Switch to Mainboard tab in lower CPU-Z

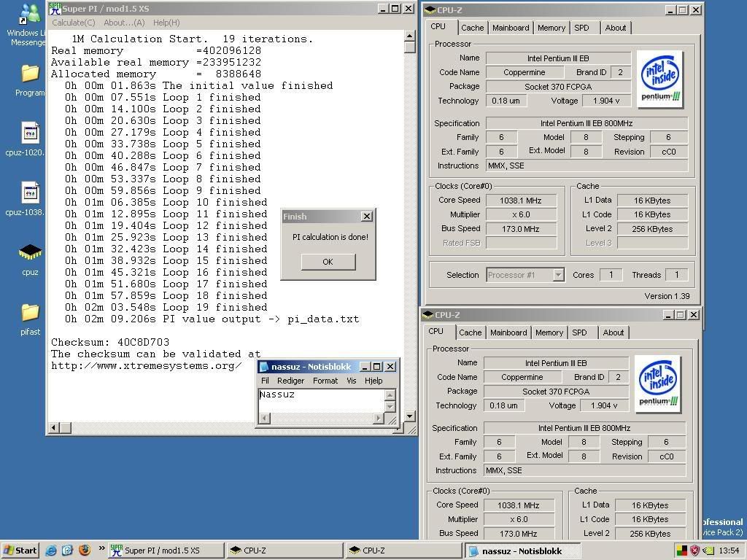coord(508,332)
